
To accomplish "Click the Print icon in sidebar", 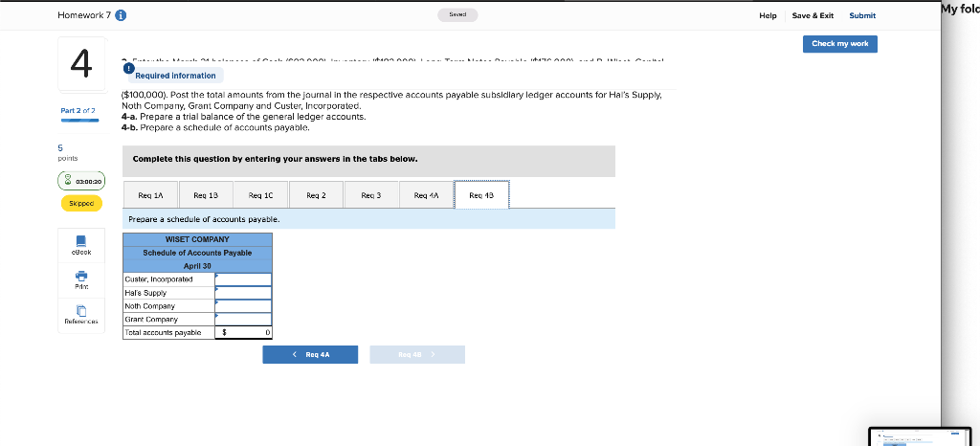I will (81, 276).
